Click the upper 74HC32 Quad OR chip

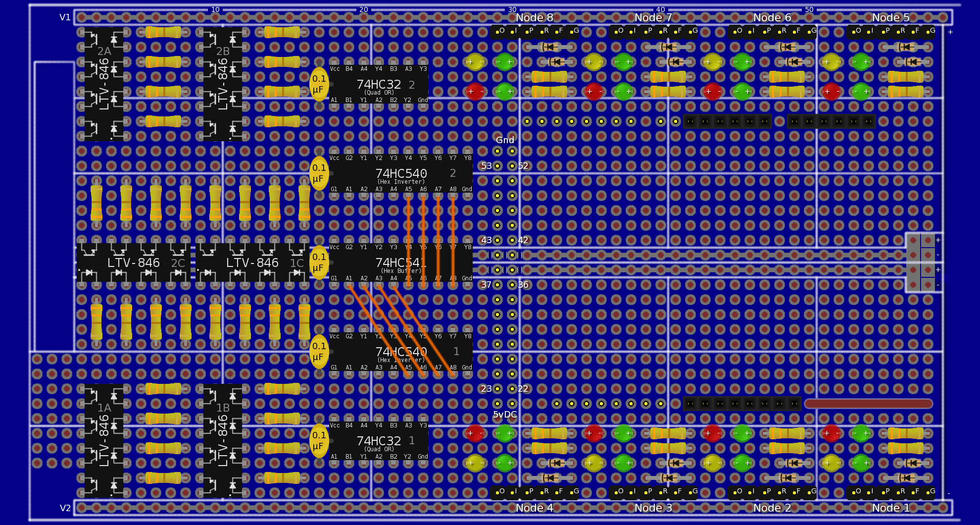tap(379, 85)
